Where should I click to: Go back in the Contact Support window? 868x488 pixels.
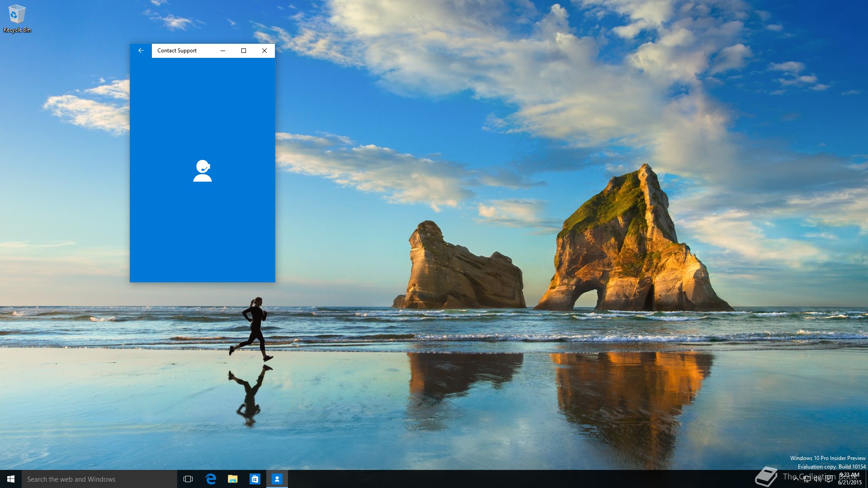point(141,51)
